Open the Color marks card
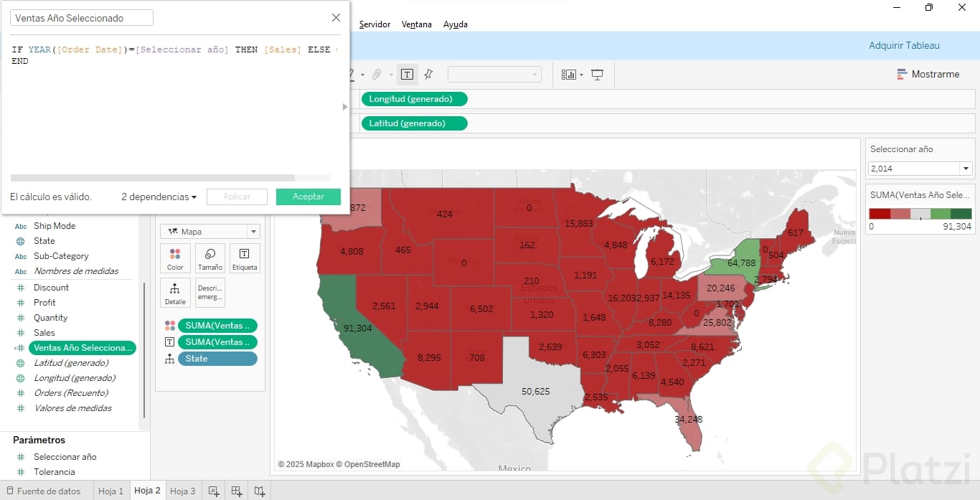 click(x=175, y=258)
